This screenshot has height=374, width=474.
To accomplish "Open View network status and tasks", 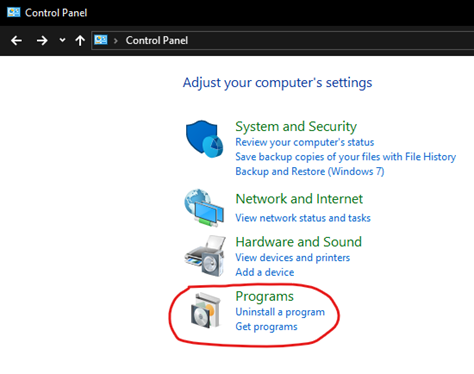I will [303, 218].
